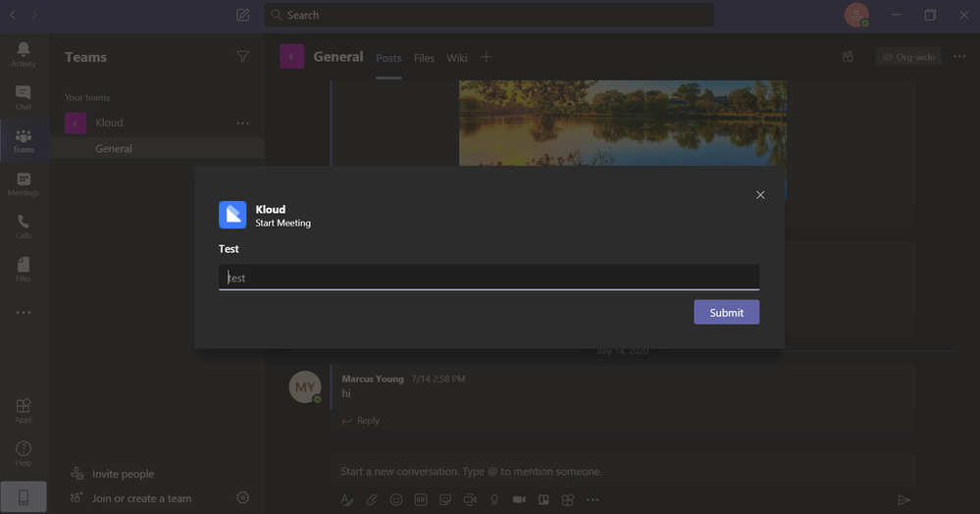This screenshot has width=980, height=514.
Task: Switch to the Files tab
Action: [424, 58]
